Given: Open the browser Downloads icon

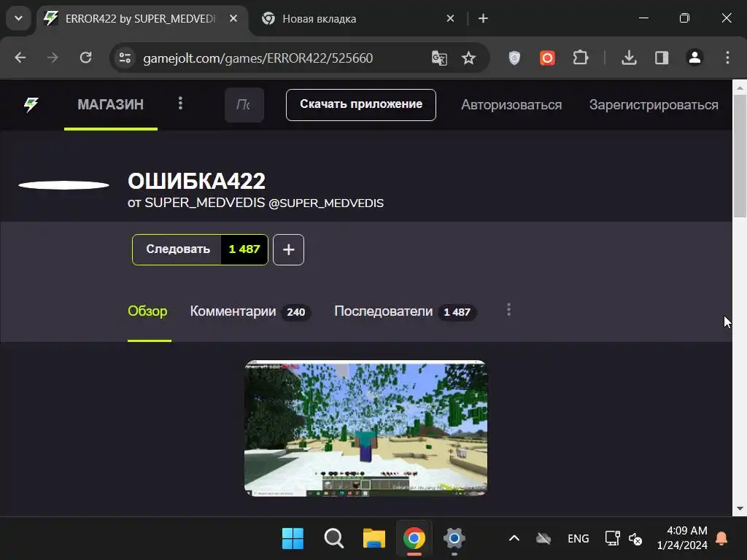Looking at the screenshot, I should click(630, 58).
